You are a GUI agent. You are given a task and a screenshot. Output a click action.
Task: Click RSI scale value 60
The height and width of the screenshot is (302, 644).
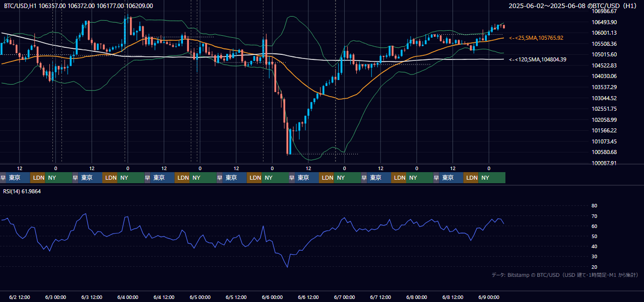click(x=594, y=226)
